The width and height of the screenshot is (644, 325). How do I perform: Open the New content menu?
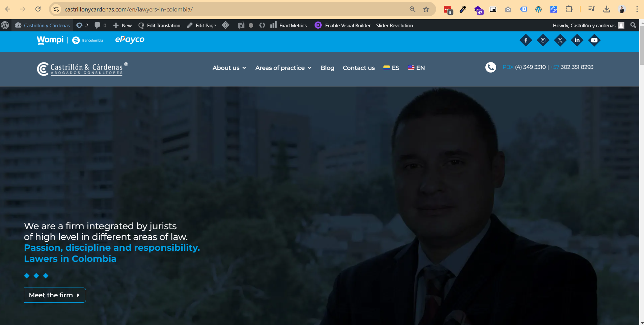123,25
